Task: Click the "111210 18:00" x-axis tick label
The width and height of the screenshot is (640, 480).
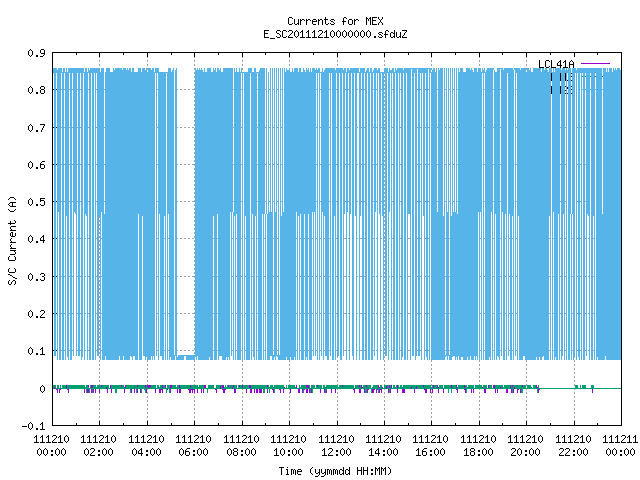Action: pyautogui.click(x=479, y=446)
